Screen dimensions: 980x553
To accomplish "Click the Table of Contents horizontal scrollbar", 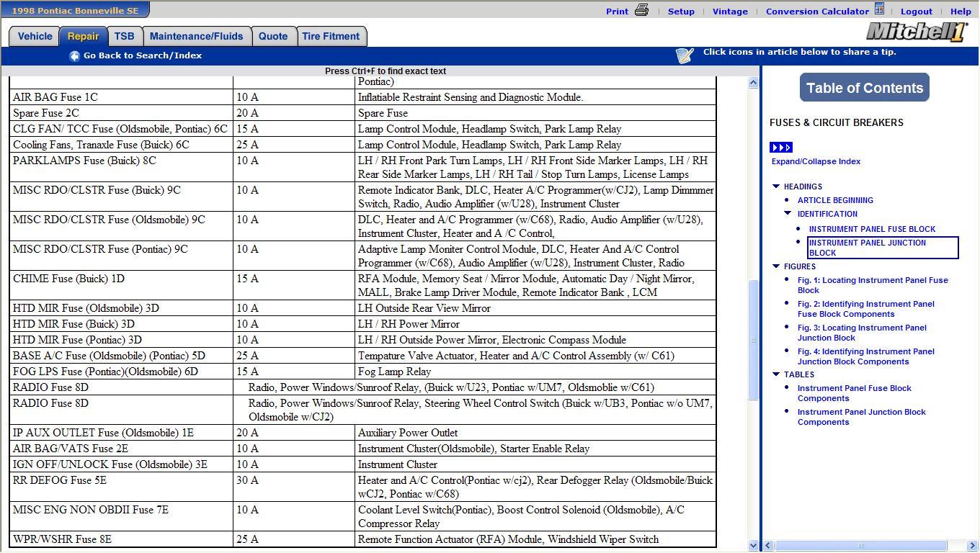I will pyautogui.click(x=860, y=546).
